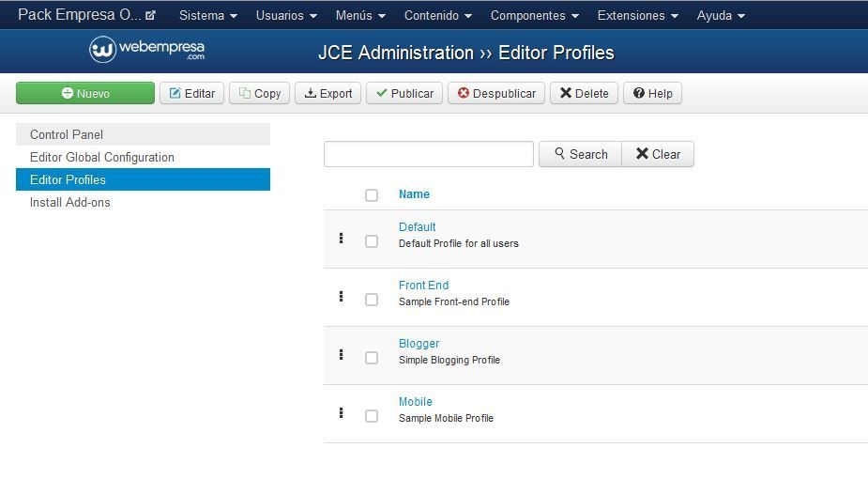This screenshot has height=479, width=868.
Task: Tick the select-all checkbox in header
Action: pyautogui.click(x=372, y=195)
